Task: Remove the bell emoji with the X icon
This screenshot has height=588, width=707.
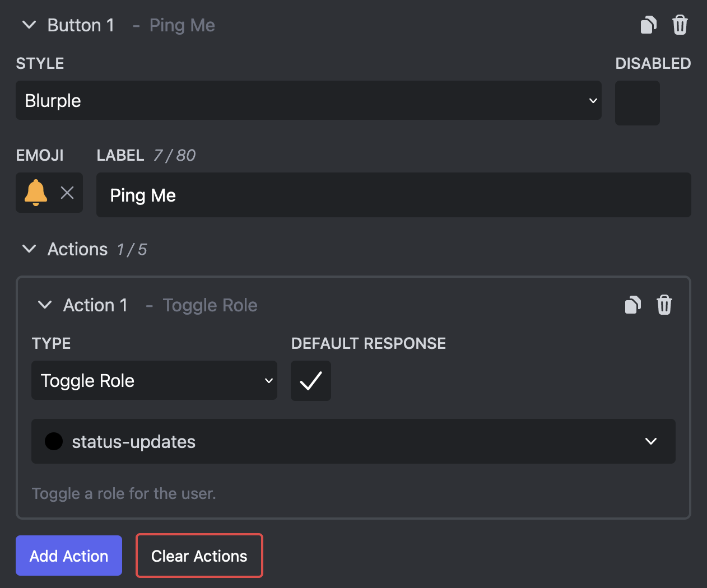Action: [67, 193]
